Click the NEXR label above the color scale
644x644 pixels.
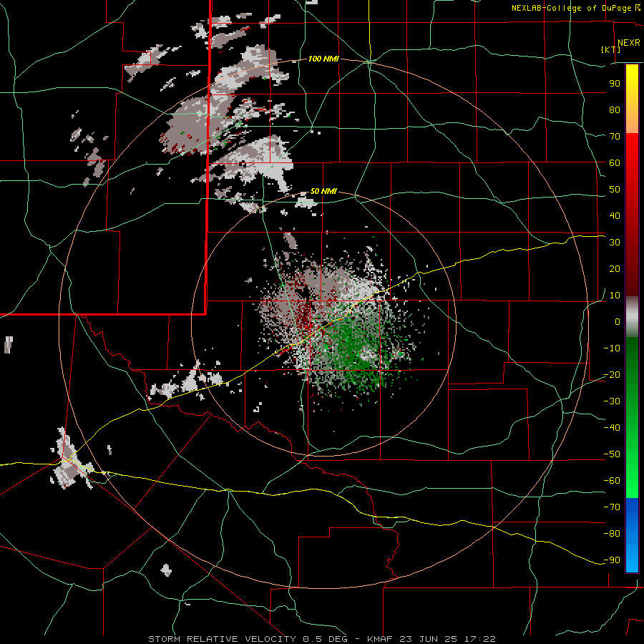(628, 43)
